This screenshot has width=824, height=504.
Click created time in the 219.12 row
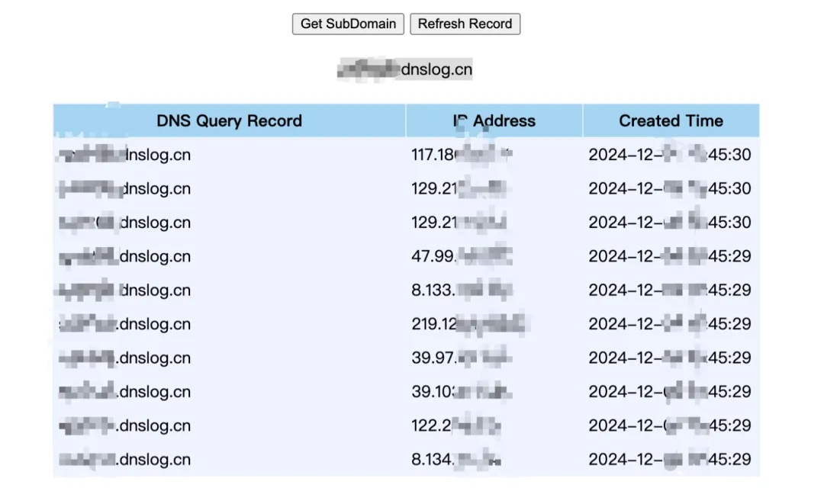click(x=670, y=324)
